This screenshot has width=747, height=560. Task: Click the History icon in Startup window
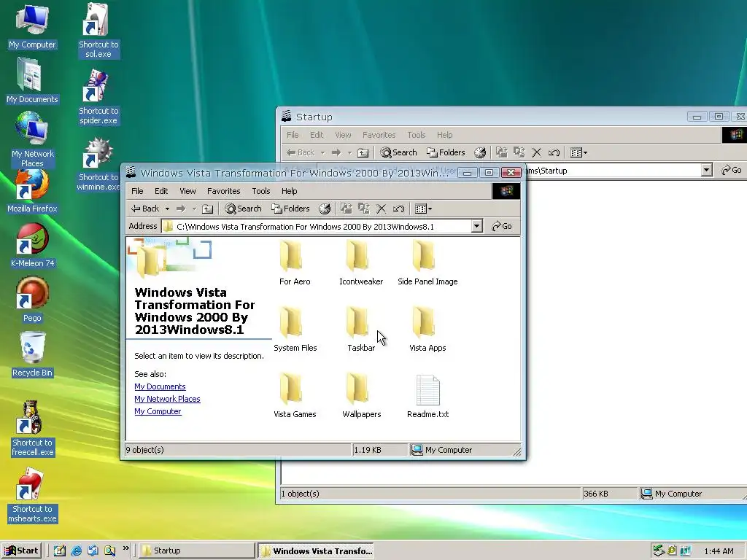[x=480, y=152]
